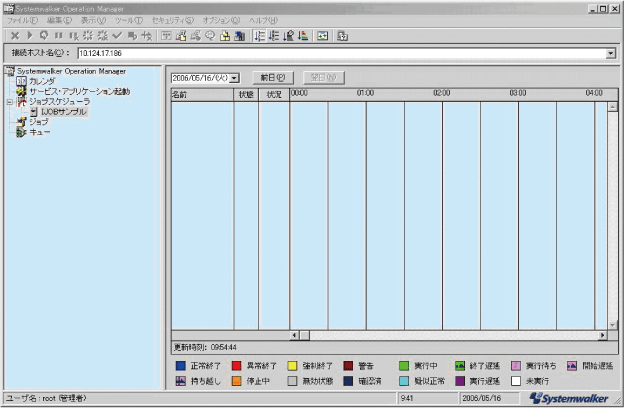Click the speech bubble toolbar icon
This screenshot has width=624, height=408.
210,36
